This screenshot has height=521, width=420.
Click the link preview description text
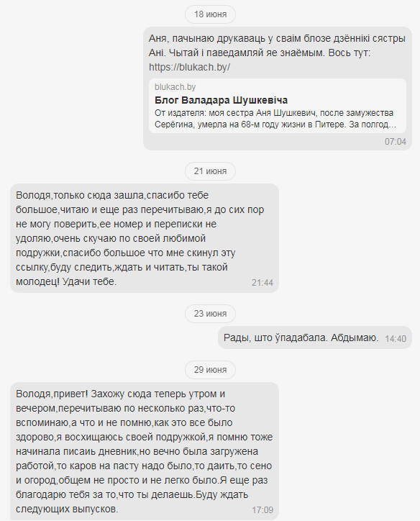(275, 119)
